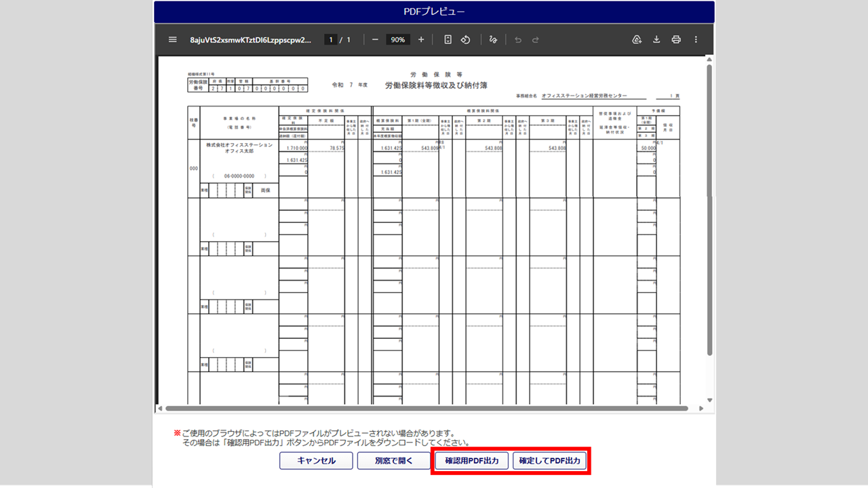Click the 確定してPDF出力 button

[x=549, y=461]
